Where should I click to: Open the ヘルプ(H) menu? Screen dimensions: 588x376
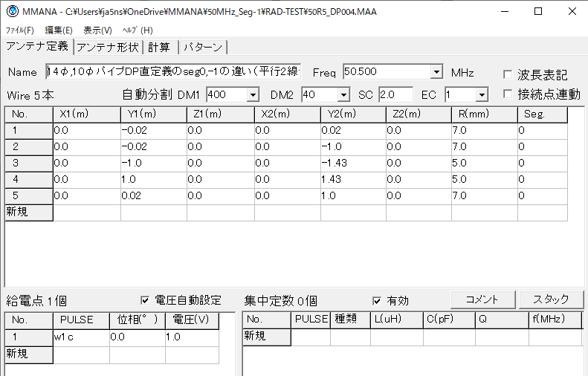138,30
